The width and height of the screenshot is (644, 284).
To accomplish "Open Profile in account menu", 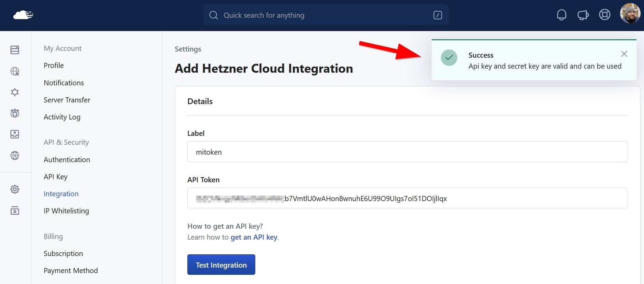I will point(54,66).
